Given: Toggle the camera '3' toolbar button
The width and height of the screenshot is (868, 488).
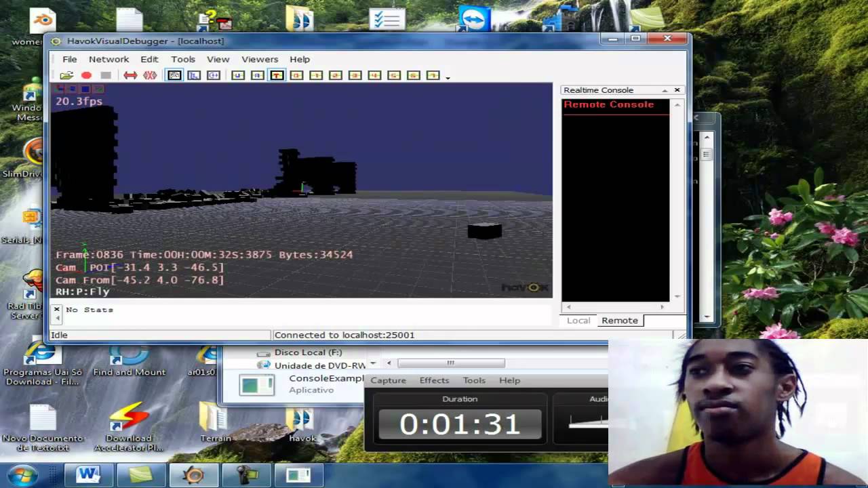Looking at the screenshot, I should pyautogui.click(x=355, y=75).
